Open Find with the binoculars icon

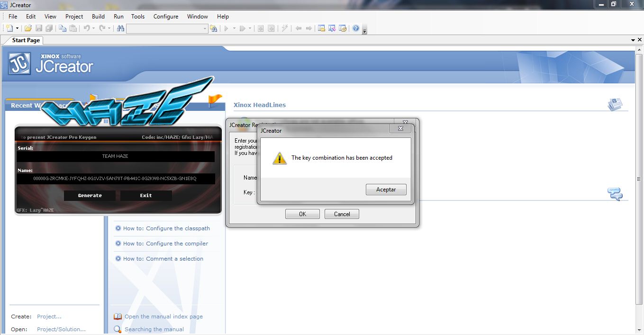(120, 28)
